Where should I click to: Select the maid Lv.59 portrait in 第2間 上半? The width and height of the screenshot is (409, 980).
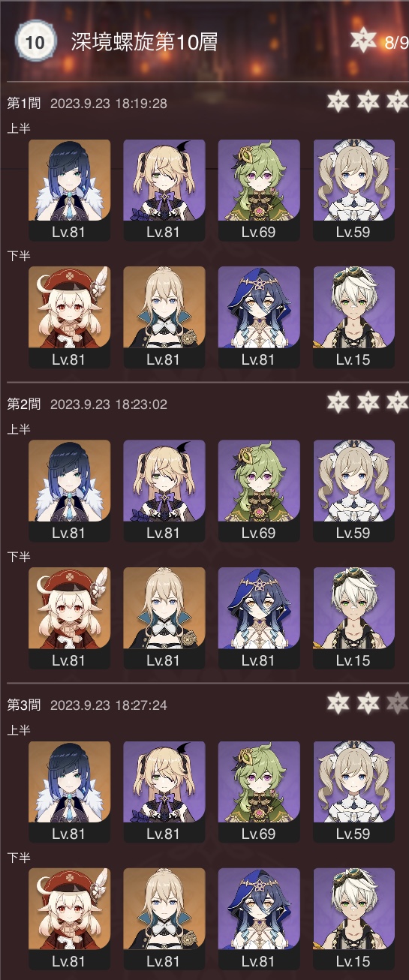pos(353,491)
